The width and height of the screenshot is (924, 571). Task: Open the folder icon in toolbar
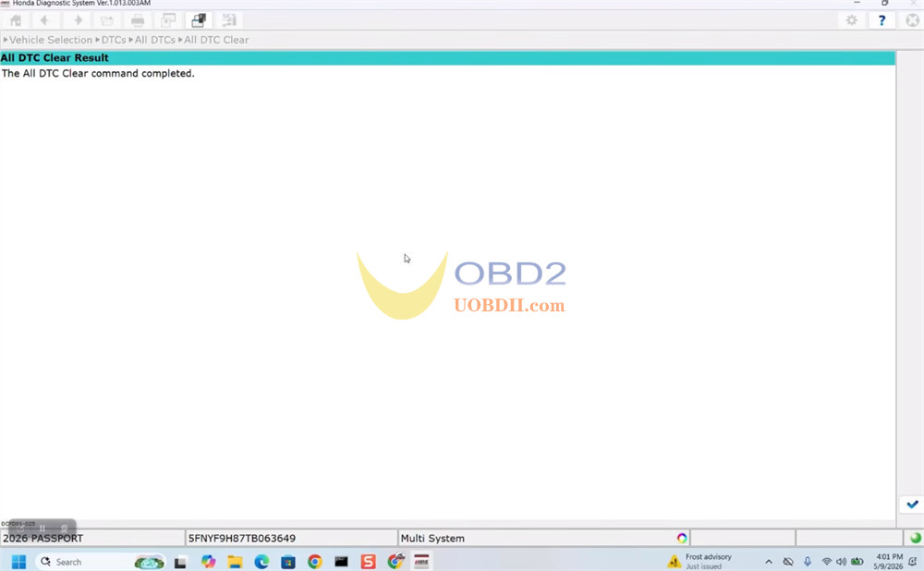[x=106, y=20]
